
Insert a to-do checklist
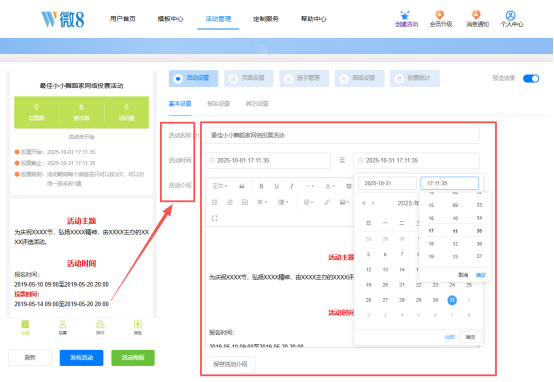coord(245,202)
